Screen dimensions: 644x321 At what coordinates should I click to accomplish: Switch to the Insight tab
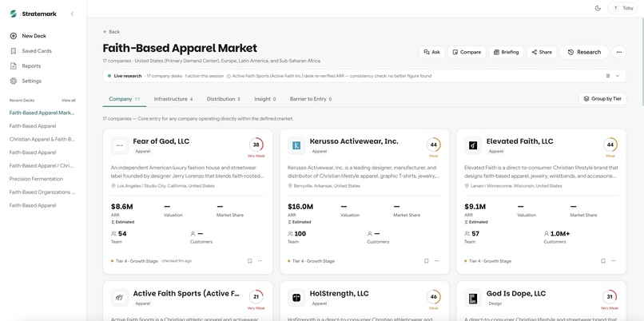coord(265,99)
